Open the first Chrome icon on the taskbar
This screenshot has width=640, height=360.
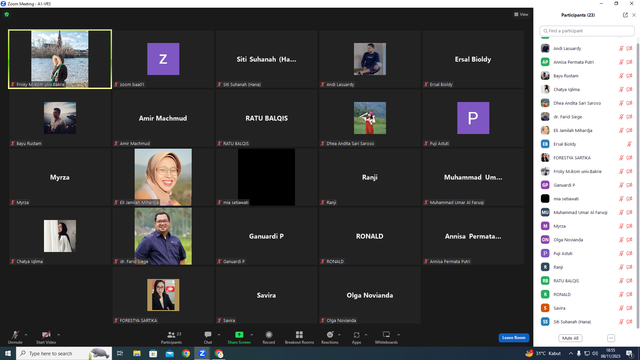point(186,353)
